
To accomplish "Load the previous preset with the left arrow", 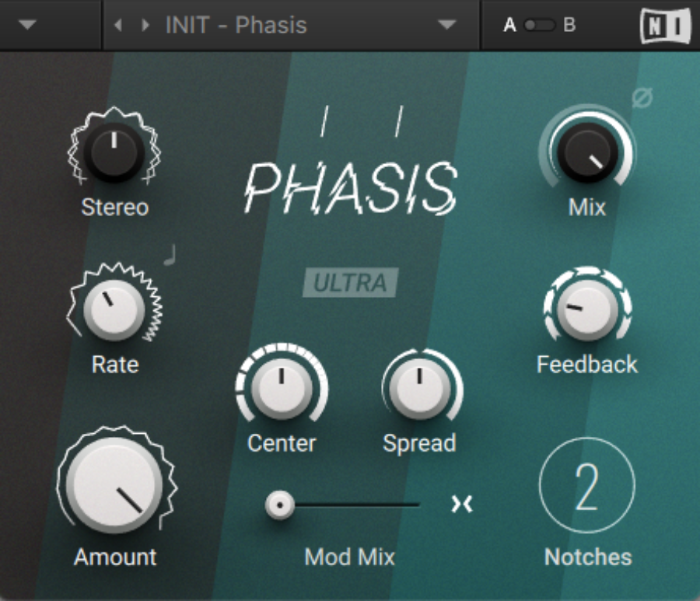I will [118, 24].
